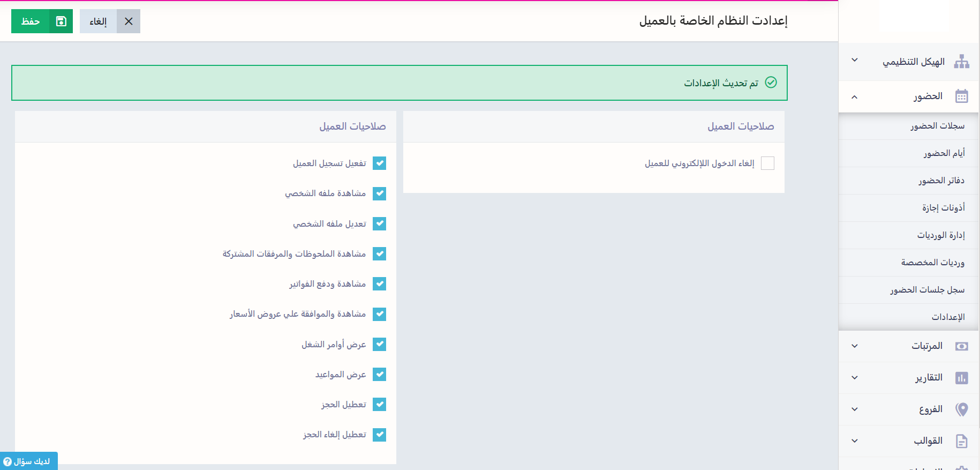Select أذونات إجازة in sidebar

coord(943,208)
